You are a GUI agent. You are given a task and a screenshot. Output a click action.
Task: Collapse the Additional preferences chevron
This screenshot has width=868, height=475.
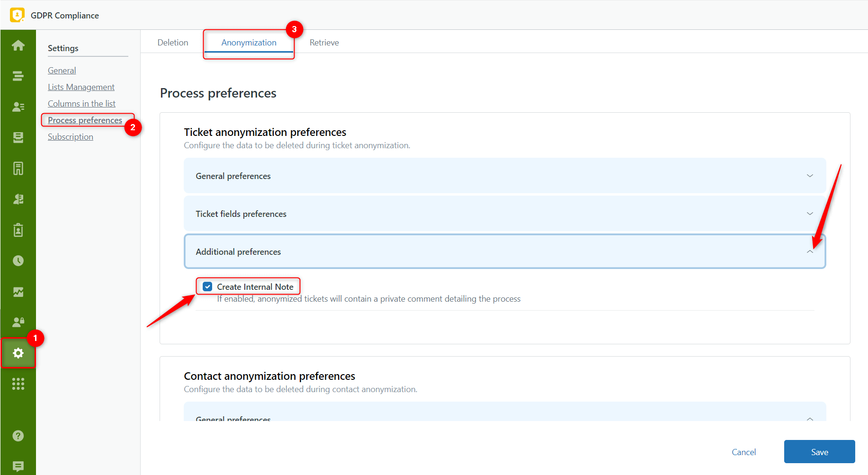click(x=810, y=251)
